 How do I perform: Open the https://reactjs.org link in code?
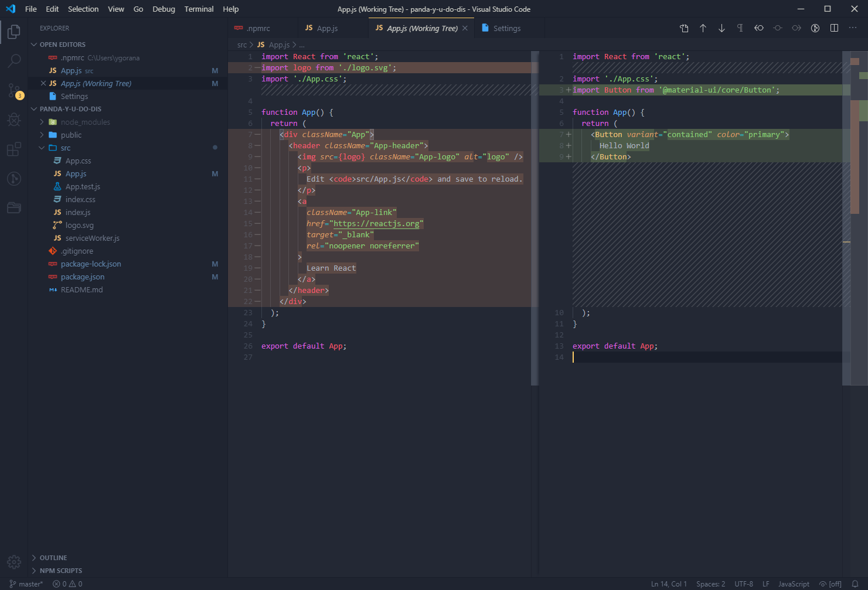click(x=376, y=223)
